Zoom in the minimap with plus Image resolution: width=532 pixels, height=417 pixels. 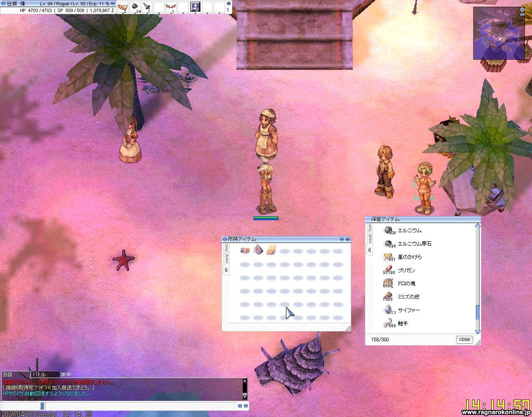click(522, 9)
